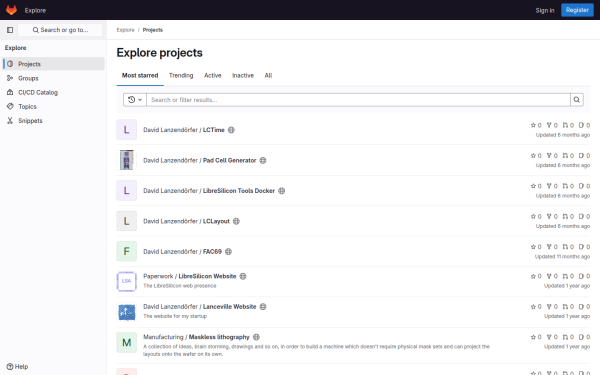Toggle the sidebar collapse icon
The image size is (600, 375).
(10, 30)
